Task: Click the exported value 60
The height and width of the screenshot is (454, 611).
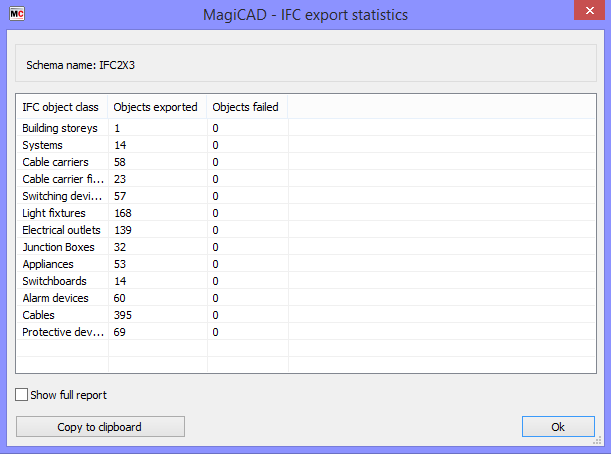Action: click(x=120, y=298)
